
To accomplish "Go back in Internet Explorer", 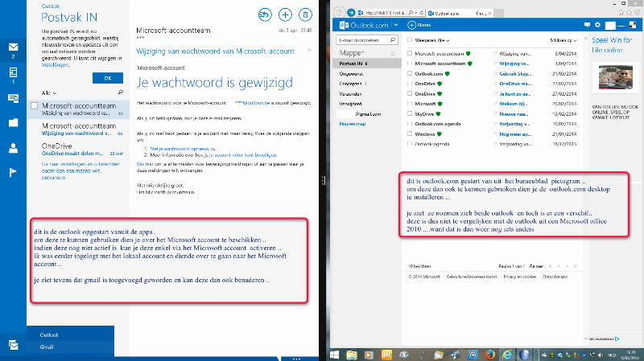I will pyautogui.click(x=339, y=13).
